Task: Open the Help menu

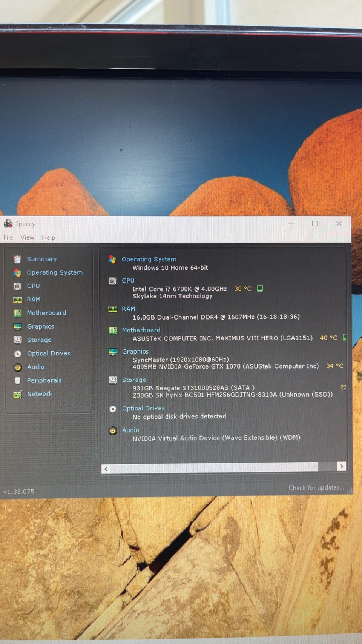Action: pos(48,237)
